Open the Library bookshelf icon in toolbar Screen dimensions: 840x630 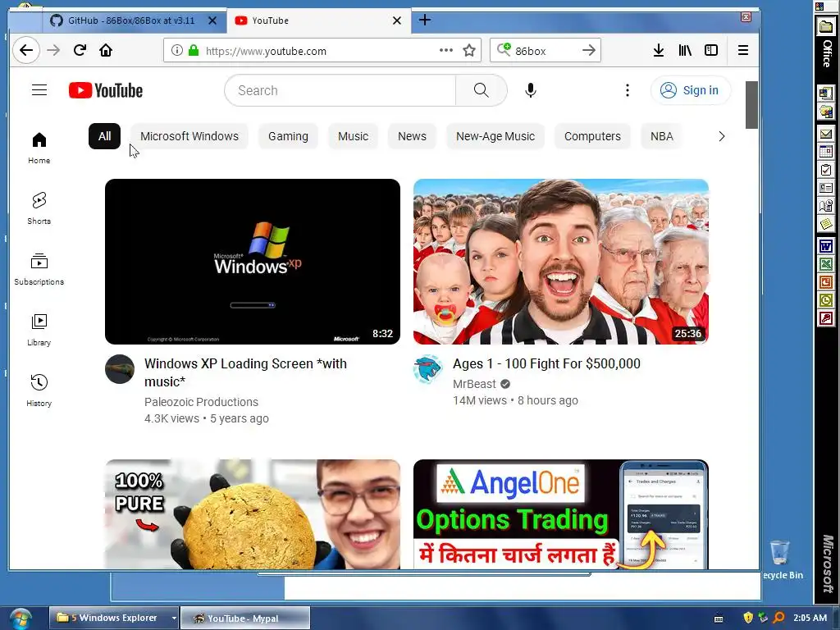tap(685, 50)
